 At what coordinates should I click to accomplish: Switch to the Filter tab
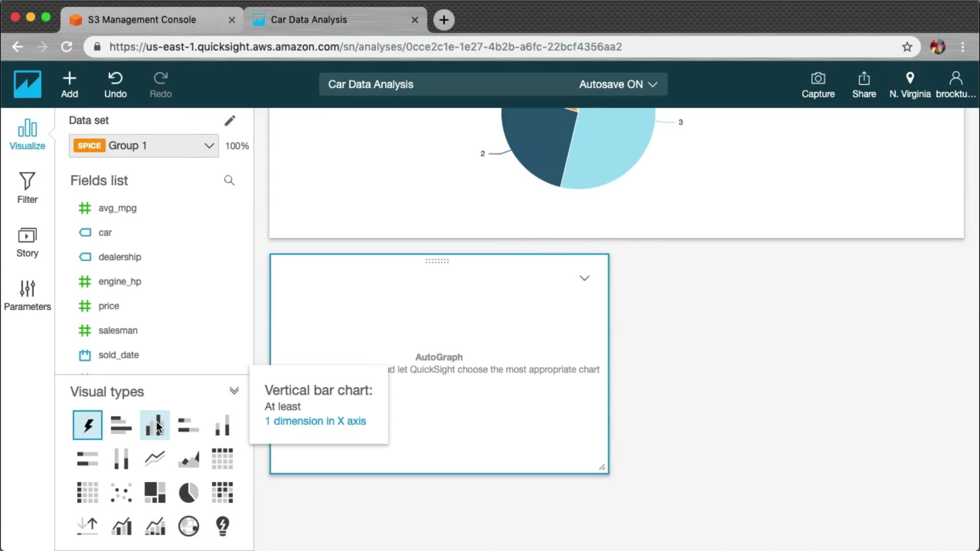pos(27,187)
